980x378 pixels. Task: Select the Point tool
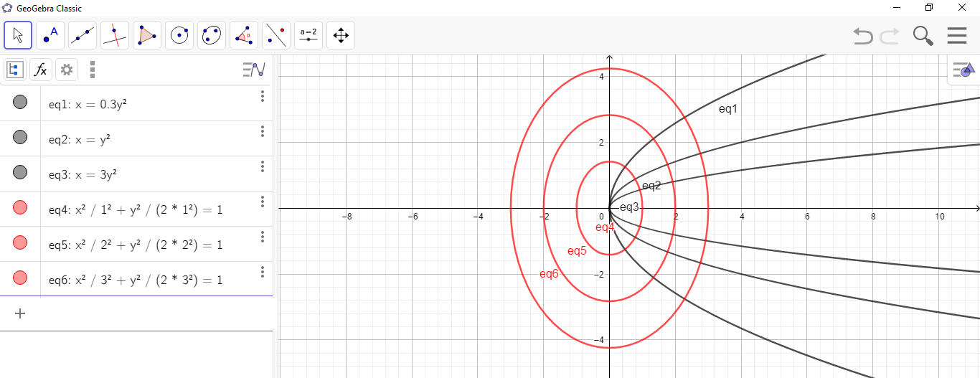(x=50, y=34)
